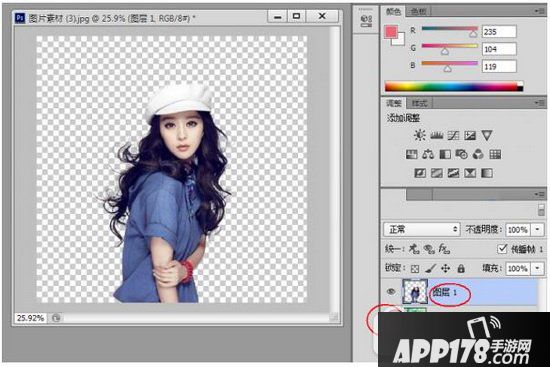The image size is (550, 367).
Task: Select the 图层 1 layer name
Action: tap(445, 292)
